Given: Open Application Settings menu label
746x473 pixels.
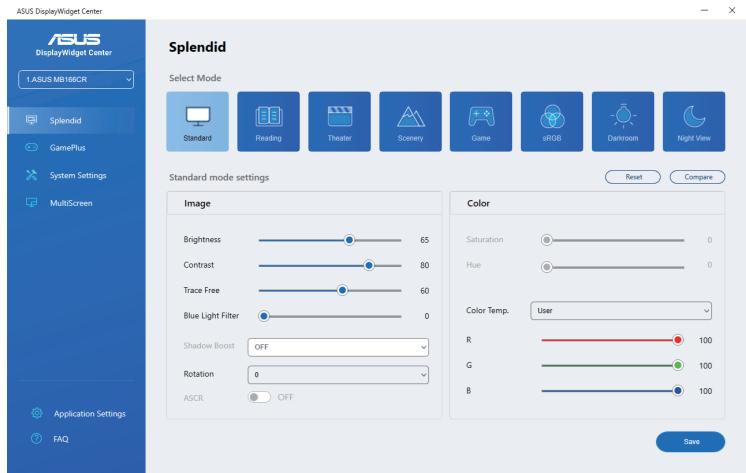Looking at the screenshot, I should [x=89, y=414].
